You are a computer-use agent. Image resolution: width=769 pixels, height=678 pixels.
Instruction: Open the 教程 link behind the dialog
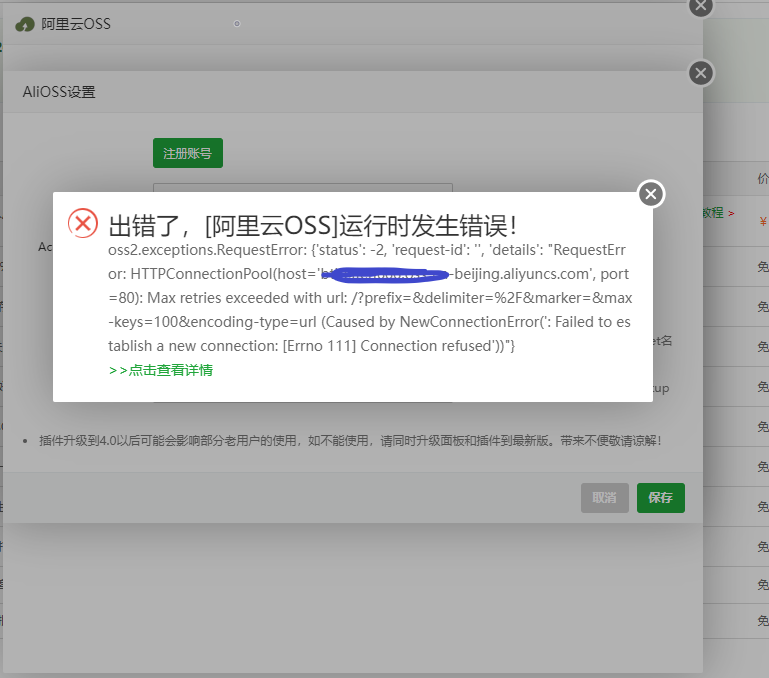tap(718, 213)
